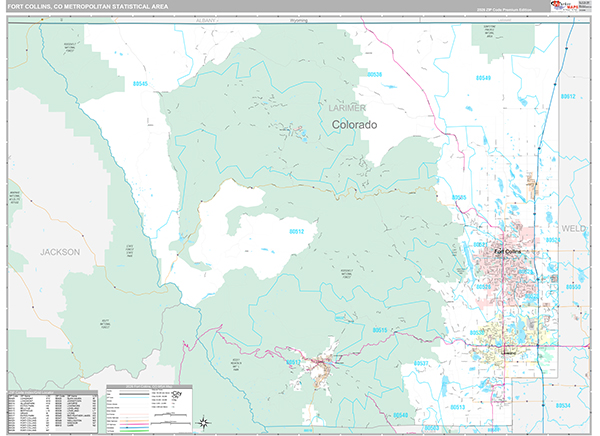Click the central 80512 ZIP label
Screen dimensions: 600x436
(297, 230)
